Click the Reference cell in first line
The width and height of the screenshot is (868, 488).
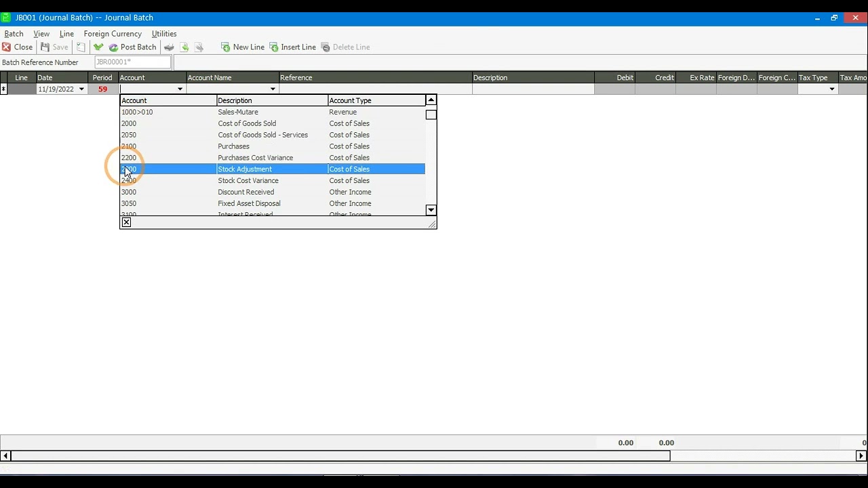click(x=376, y=89)
